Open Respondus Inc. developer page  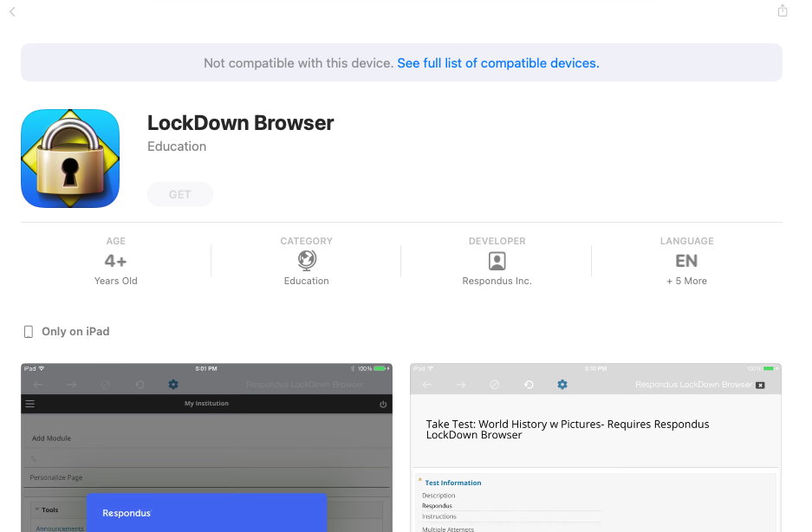497,281
